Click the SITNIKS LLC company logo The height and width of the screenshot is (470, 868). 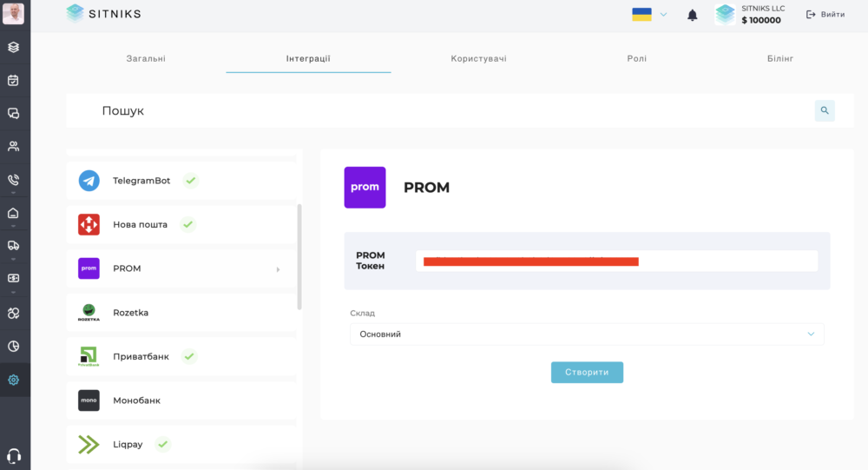pos(725,15)
